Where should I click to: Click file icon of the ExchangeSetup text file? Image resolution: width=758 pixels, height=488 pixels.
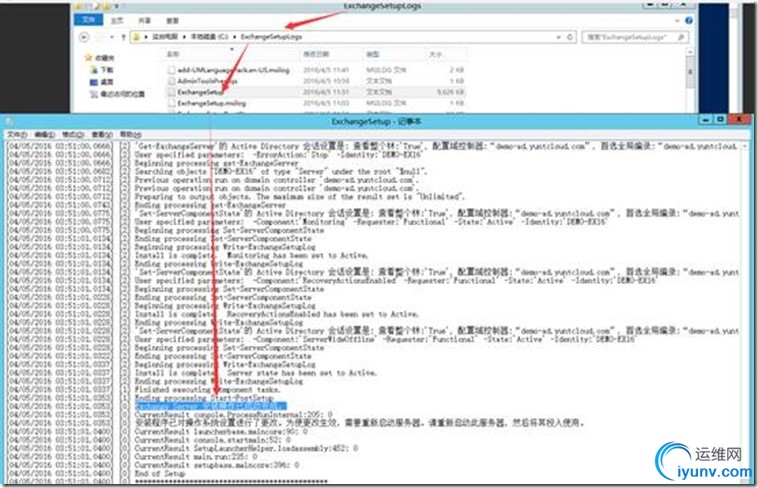[x=171, y=92]
